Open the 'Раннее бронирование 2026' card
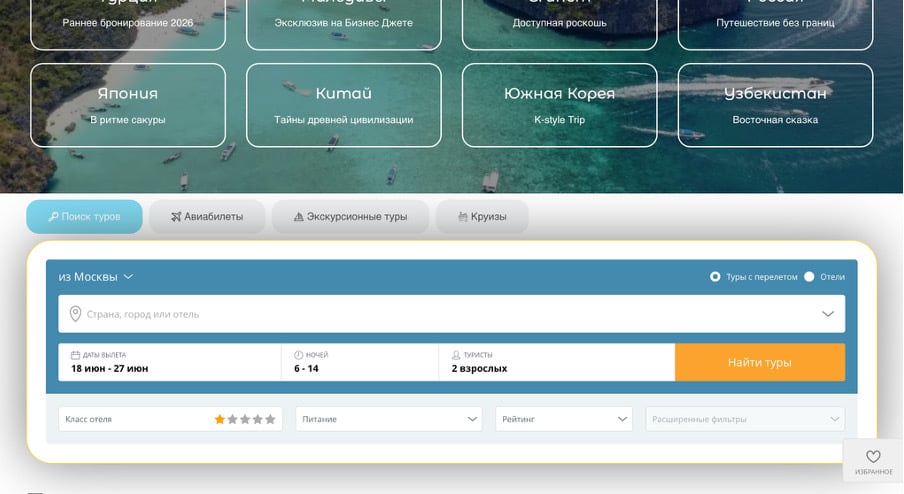This screenshot has width=904, height=494. tap(128, 23)
